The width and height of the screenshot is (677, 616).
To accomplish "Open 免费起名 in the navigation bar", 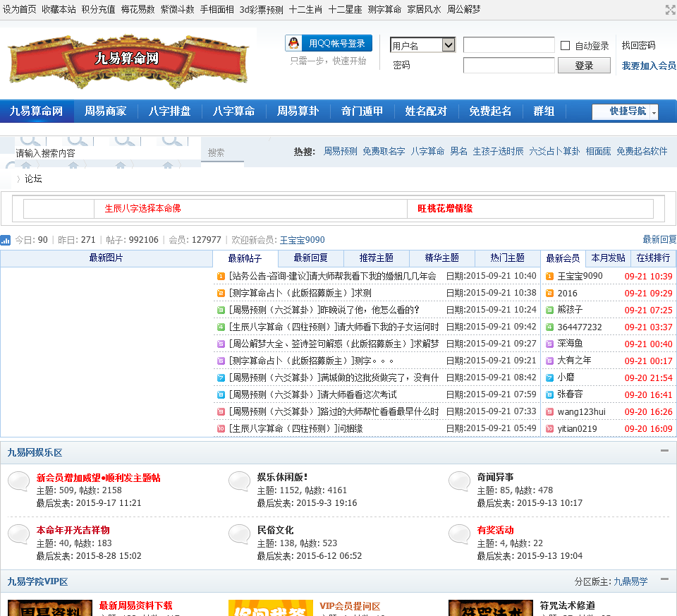I will coord(491,111).
